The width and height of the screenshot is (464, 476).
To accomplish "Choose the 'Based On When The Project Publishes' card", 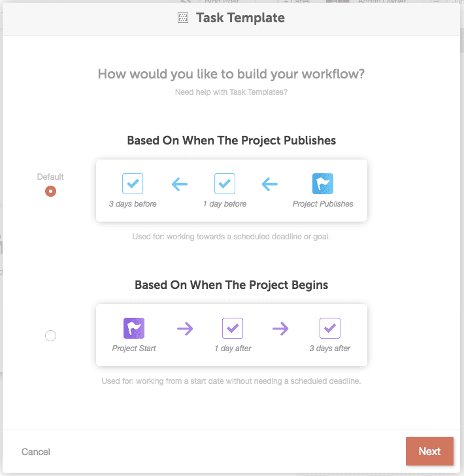I will (x=231, y=191).
